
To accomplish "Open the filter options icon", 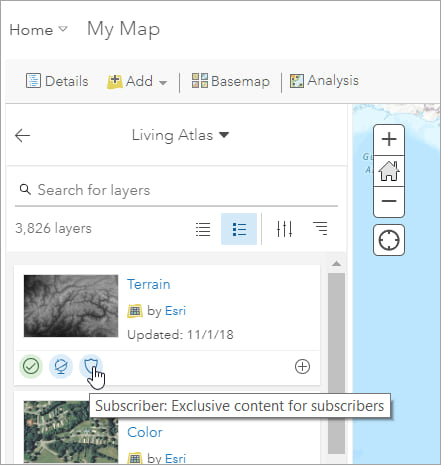I will point(284,229).
